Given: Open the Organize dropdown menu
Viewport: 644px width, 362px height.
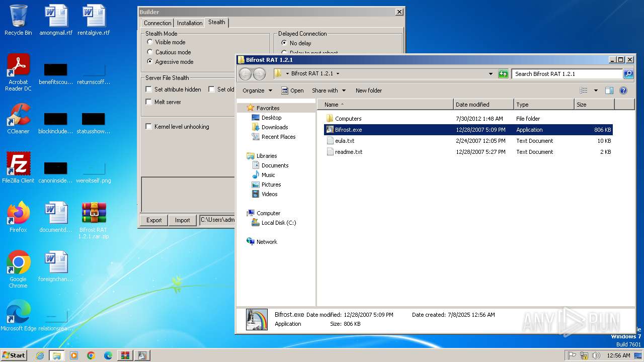Looking at the screenshot, I should tap(257, 90).
